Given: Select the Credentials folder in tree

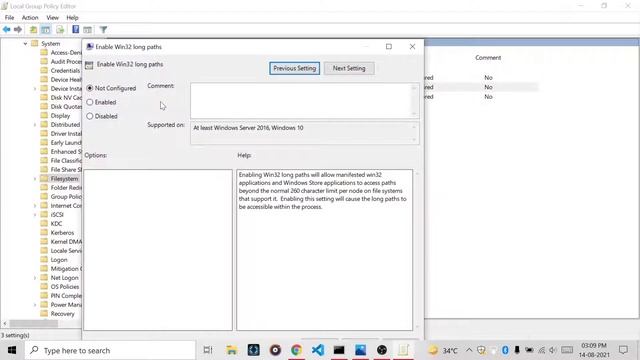Looking at the screenshot, I should [65, 71].
